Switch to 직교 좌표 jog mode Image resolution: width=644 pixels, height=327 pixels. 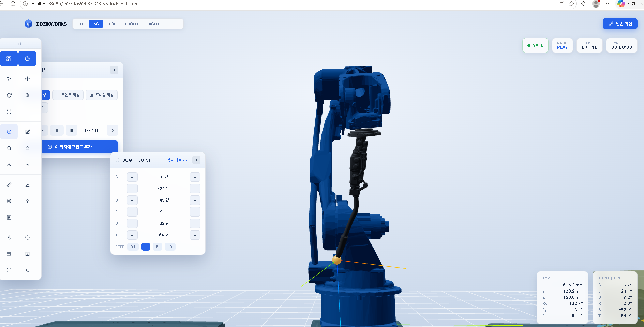point(177,160)
